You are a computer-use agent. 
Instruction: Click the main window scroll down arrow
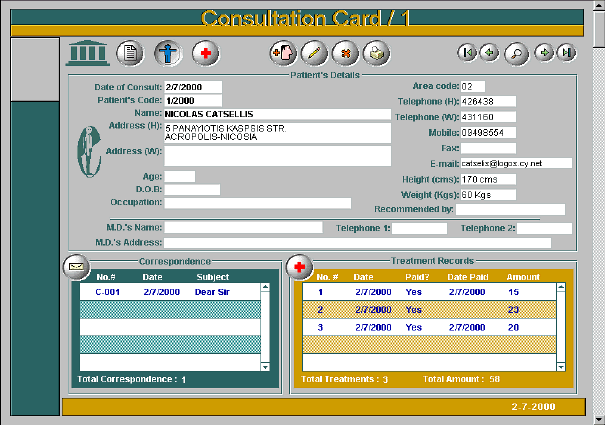pos(599,419)
